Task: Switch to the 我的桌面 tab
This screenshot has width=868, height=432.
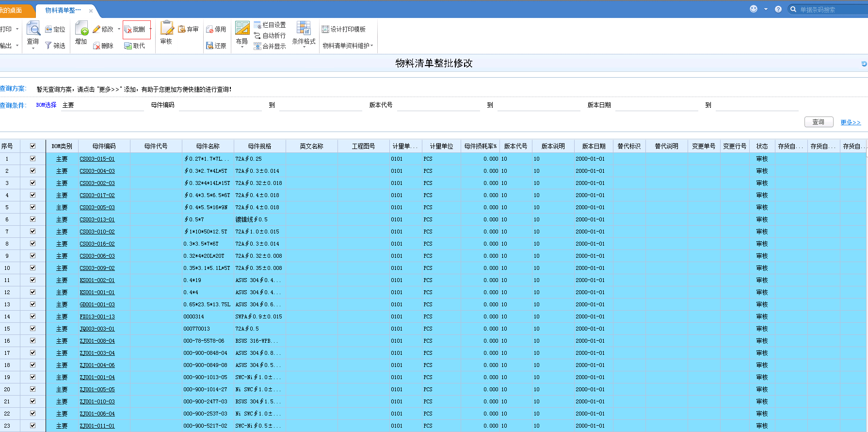Action: [x=12, y=10]
